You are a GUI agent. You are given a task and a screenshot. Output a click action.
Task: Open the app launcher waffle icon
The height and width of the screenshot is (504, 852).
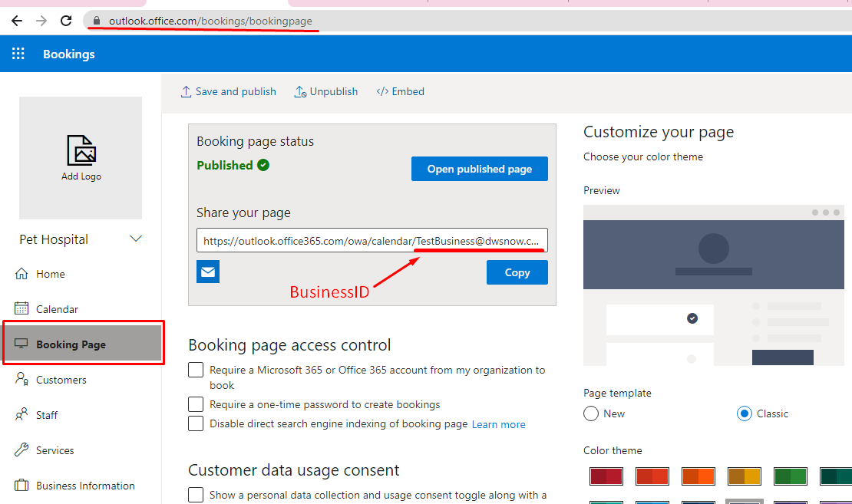click(18, 54)
